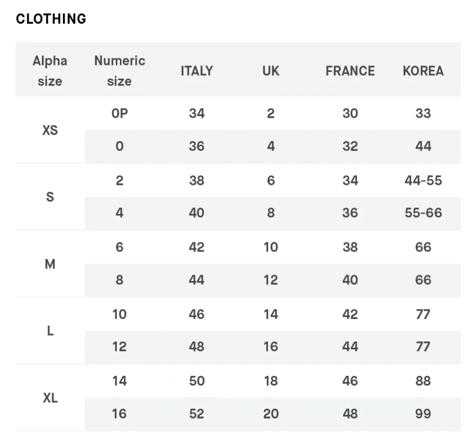Click the 0P numeric size cell
The image size is (476, 448).
point(119,113)
